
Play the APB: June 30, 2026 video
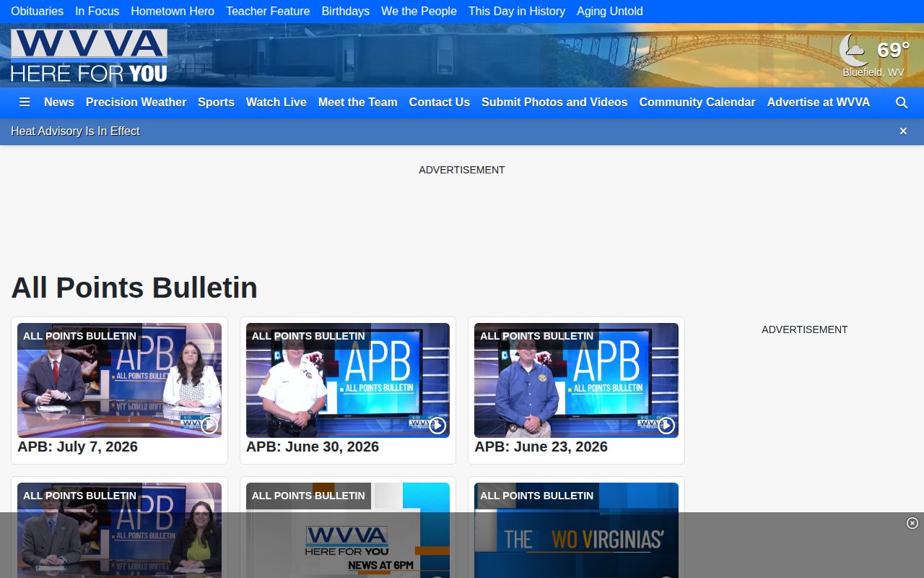[x=437, y=426]
